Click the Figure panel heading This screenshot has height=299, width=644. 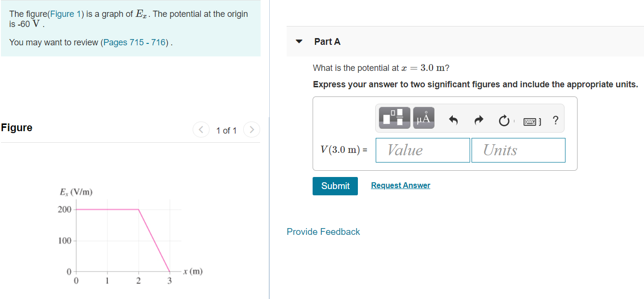pos(17,128)
